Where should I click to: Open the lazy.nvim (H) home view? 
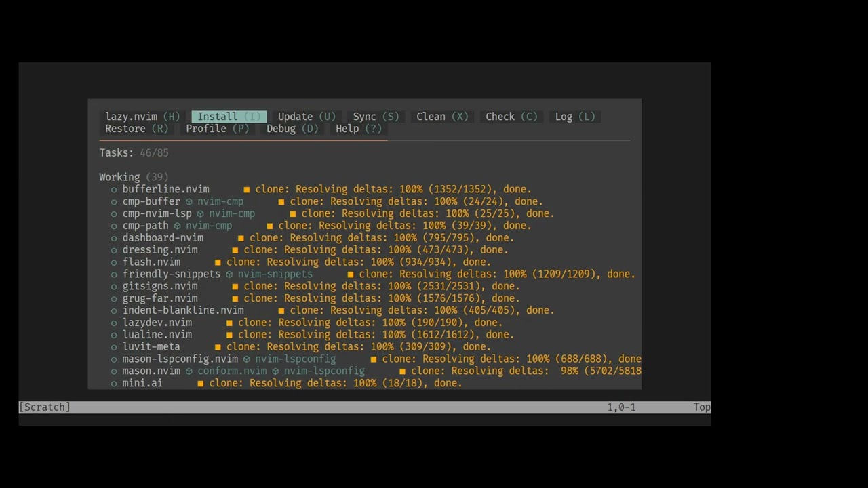(142, 117)
